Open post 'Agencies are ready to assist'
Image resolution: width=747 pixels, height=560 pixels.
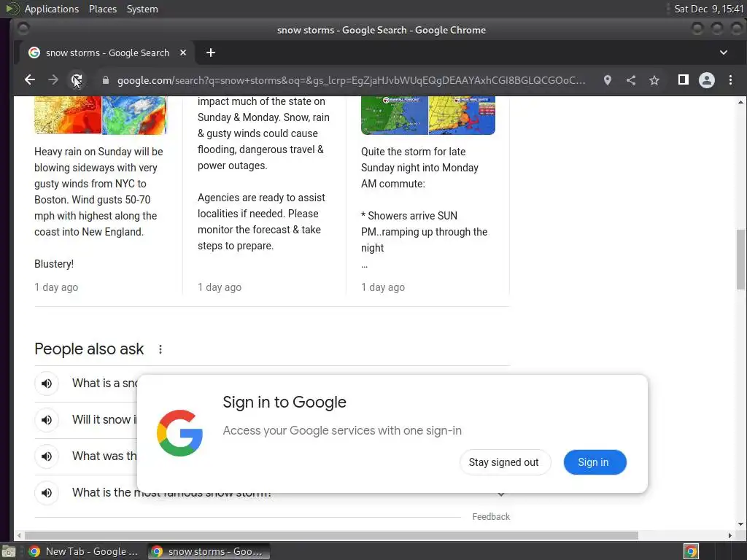click(262, 222)
